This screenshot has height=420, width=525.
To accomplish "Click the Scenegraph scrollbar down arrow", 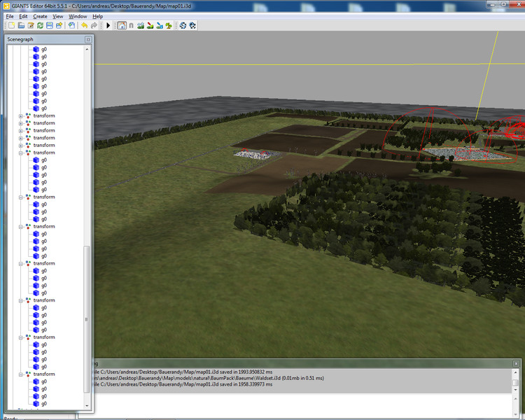I will point(87,405).
